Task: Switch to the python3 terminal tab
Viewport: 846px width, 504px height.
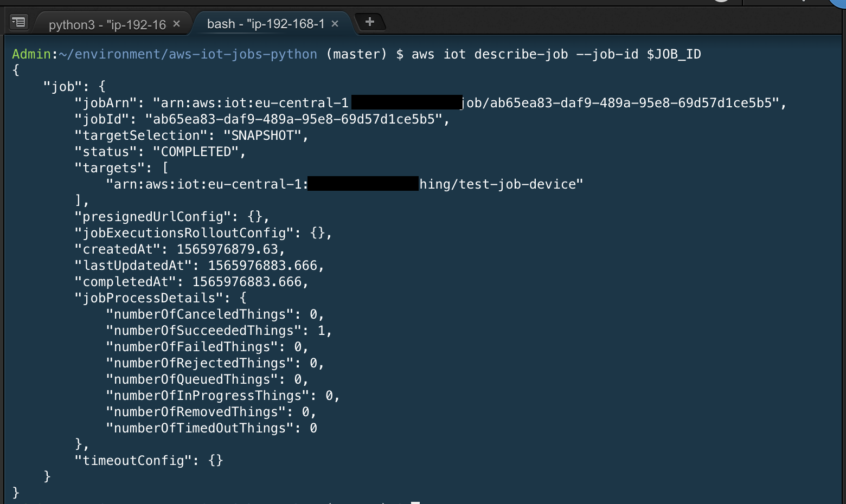Action: (x=107, y=24)
